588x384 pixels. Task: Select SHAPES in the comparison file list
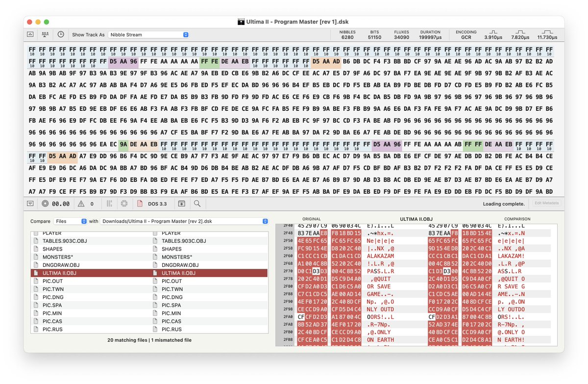click(171, 249)
